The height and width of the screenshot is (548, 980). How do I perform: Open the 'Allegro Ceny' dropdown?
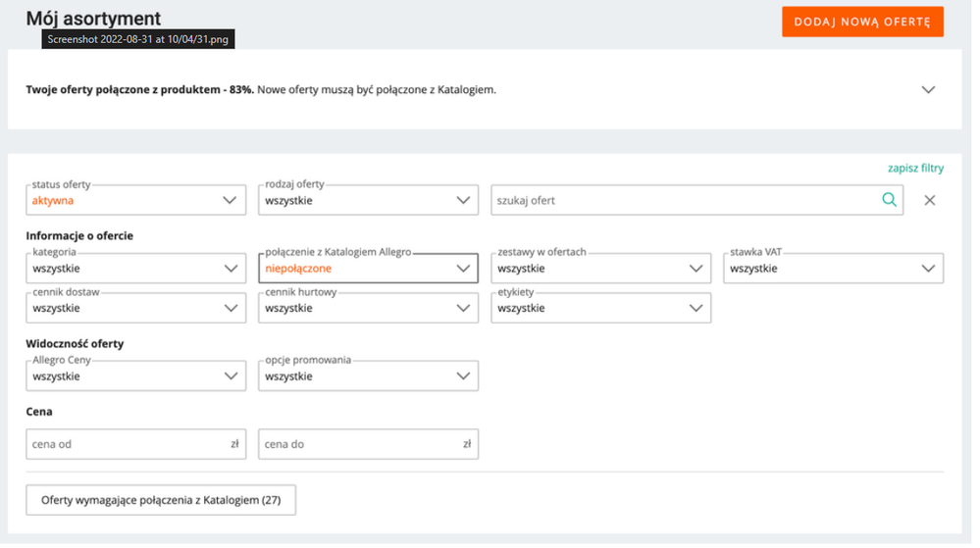click(135, 377)
